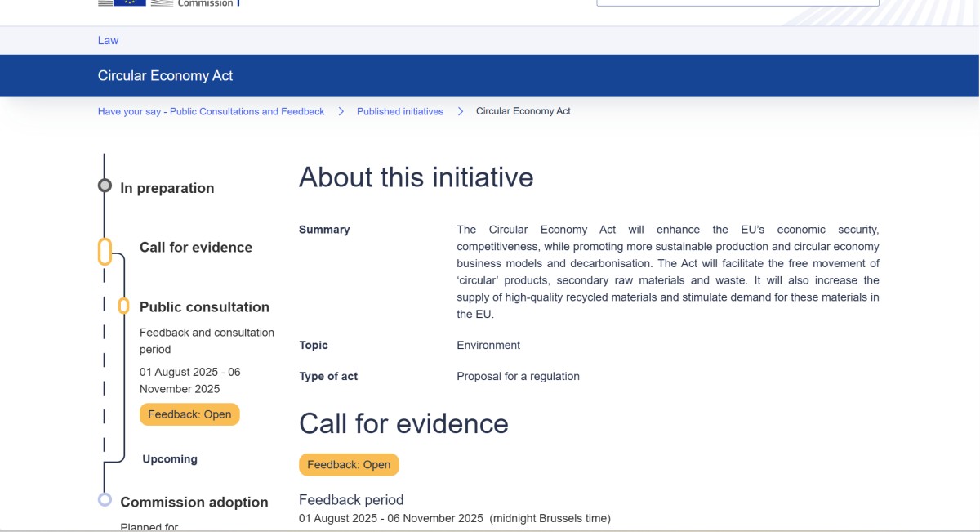Click the chevron after Published initiatives breadcrumb

(461, 111)
